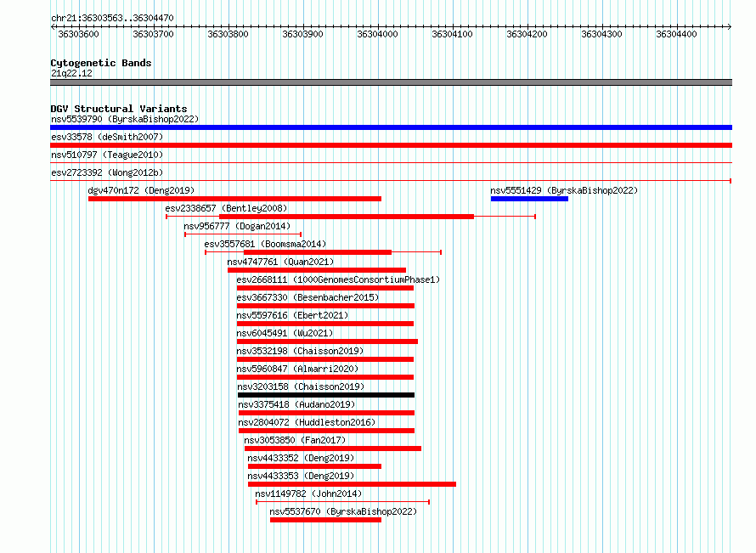Select the nsv4433353 (Deng2019) label
This screenshot has height=553, width=756.
[x=301, y=476]
